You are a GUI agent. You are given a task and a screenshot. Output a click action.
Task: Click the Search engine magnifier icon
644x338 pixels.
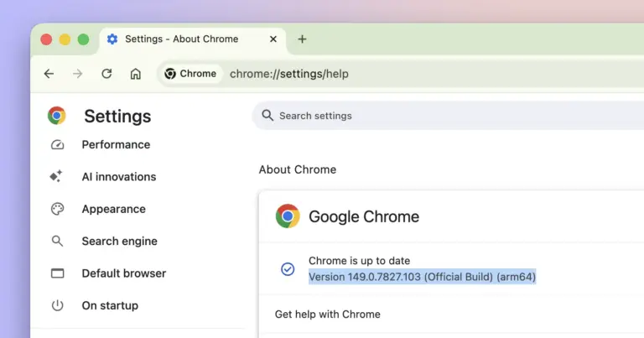pyautogui.click(x=58, y=241)
